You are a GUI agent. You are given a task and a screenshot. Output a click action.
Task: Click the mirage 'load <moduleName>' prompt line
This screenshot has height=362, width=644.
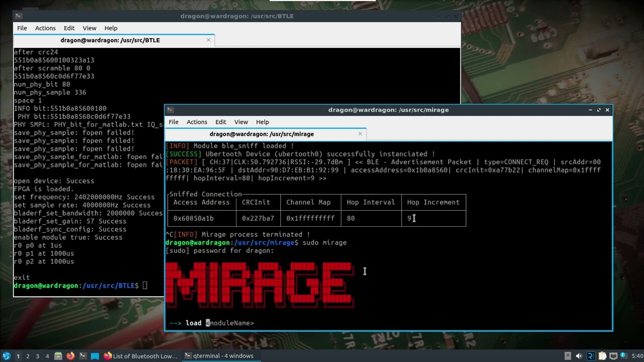point(212,323)
